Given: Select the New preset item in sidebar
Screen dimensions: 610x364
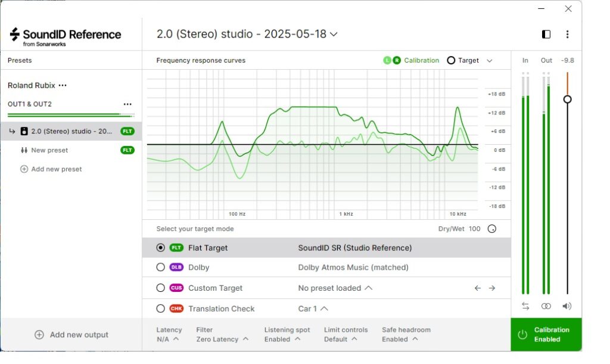Looking at the screenshot, I should [x=49, y=151].
